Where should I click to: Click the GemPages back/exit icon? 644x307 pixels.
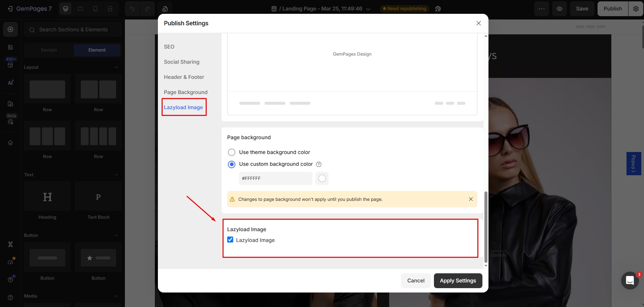pyautogui.click(x=10, y=9)
